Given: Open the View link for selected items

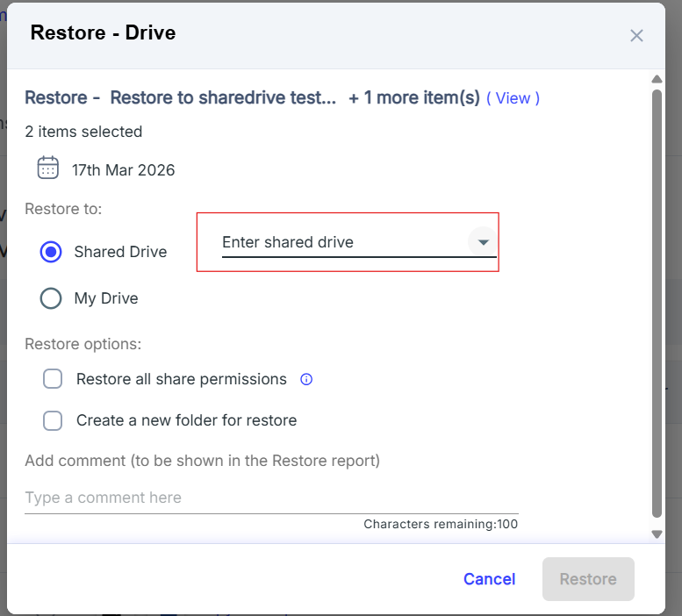Looking at the screenshot, I should click(x=513, y=98).
